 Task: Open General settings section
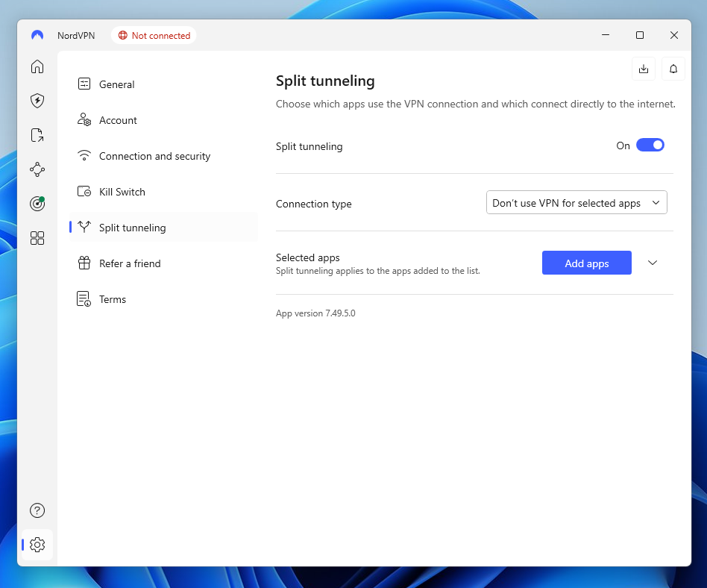163,84
